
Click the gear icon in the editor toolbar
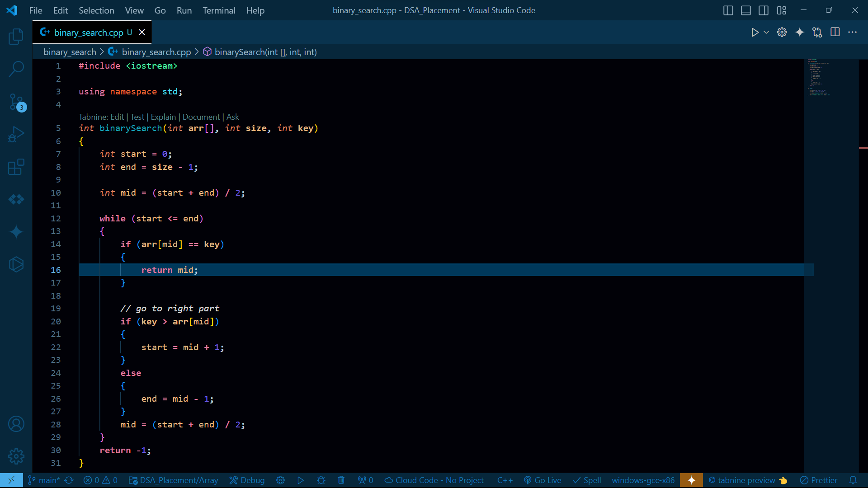782,32
